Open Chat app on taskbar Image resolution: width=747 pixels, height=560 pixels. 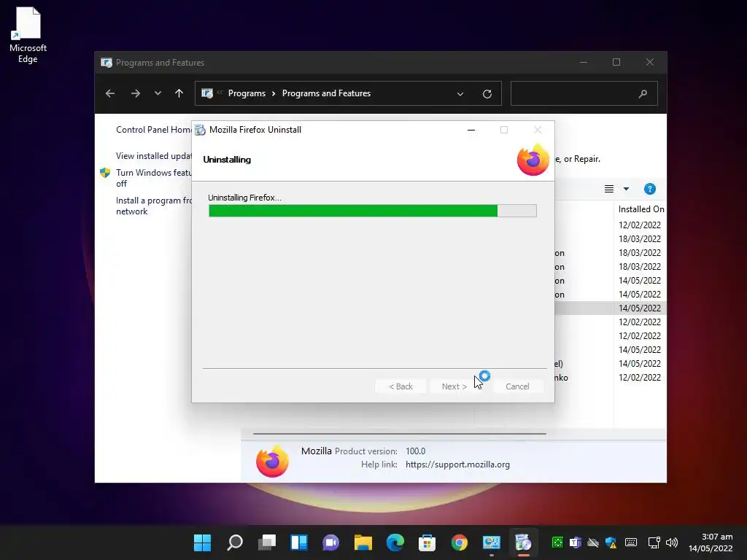331,542
